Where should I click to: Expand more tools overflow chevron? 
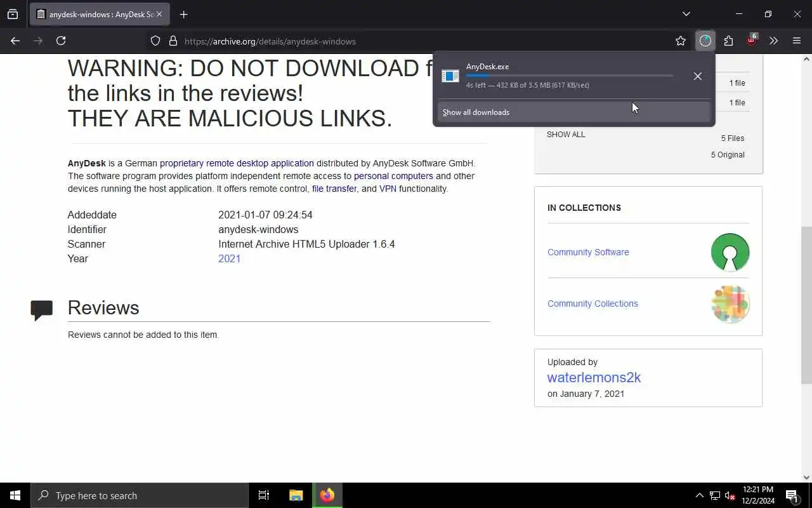click(x=773, y=41)
